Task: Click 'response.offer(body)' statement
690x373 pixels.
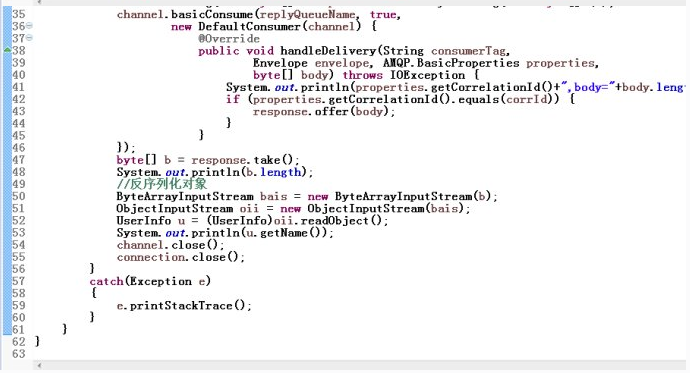Action: tap(324, 111)
